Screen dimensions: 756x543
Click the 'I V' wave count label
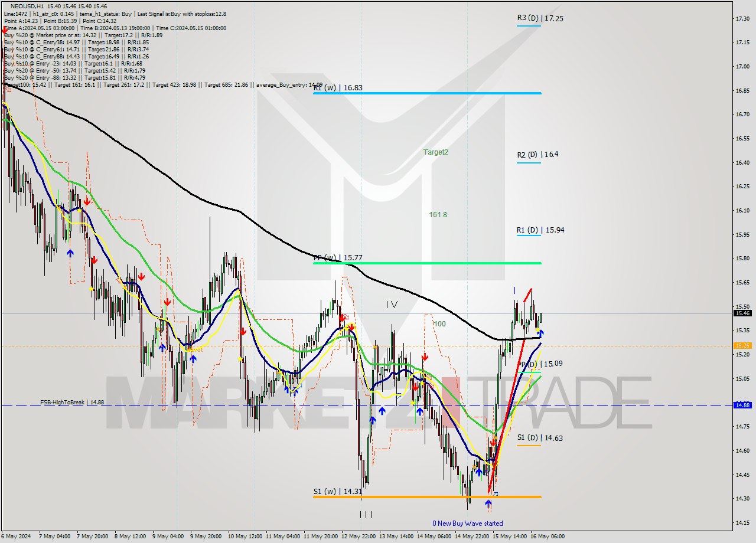[392, 305]
